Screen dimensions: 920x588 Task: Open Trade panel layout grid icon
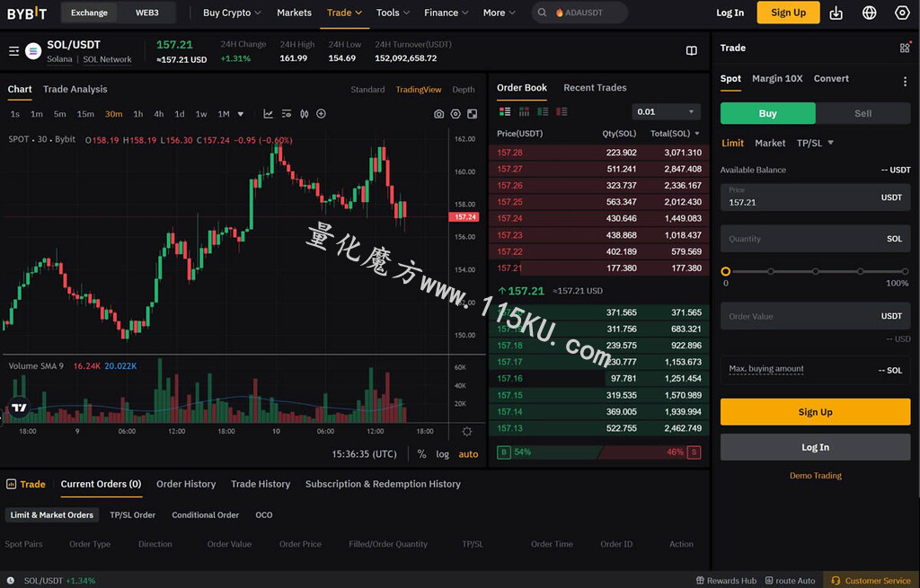click(x=905, y=48)
